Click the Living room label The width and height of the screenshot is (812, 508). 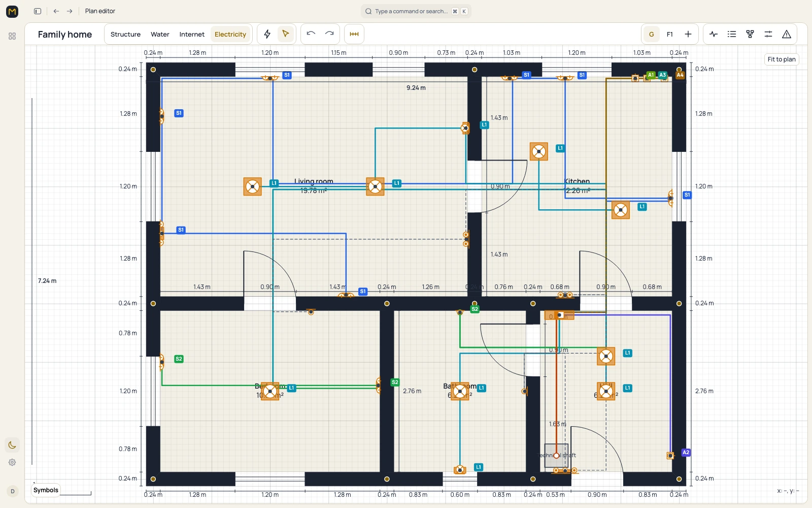(314, 181)
